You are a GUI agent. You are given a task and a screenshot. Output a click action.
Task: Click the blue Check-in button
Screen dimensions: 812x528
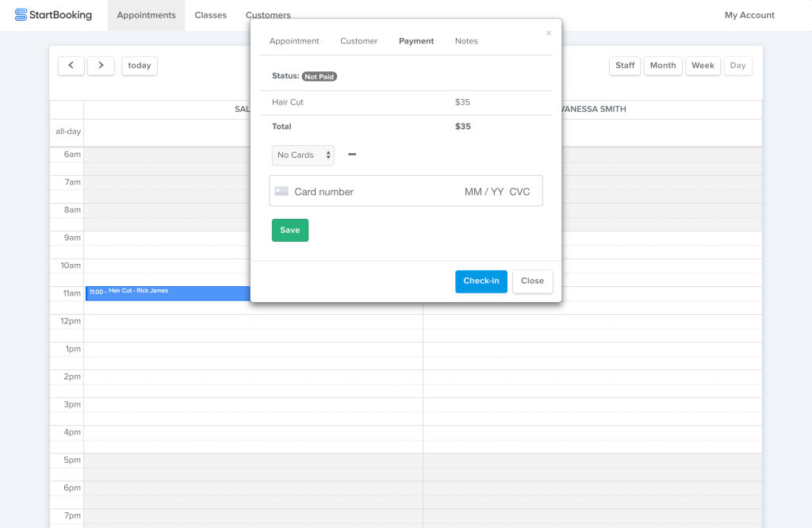click(481, 281)
